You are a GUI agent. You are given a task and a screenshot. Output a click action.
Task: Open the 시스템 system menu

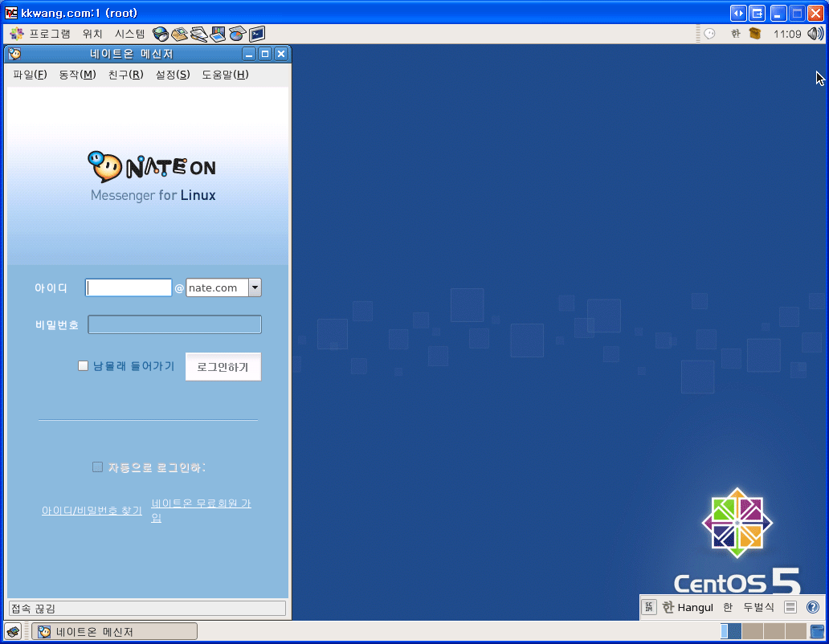pos(129,34)
